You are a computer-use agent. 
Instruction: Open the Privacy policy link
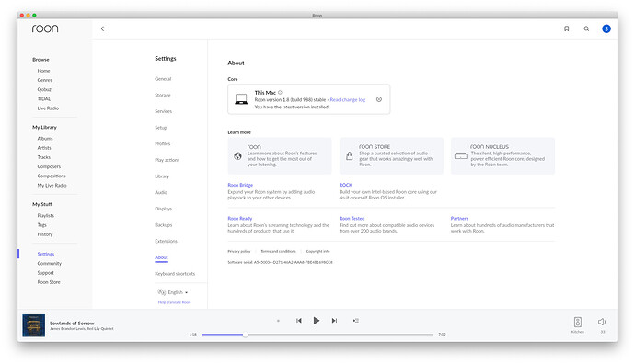(239, 251)
